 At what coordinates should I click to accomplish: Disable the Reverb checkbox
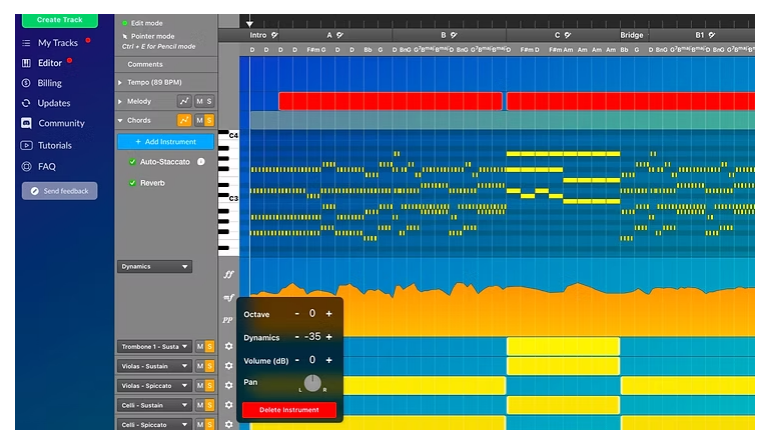(x=132, y=183)
